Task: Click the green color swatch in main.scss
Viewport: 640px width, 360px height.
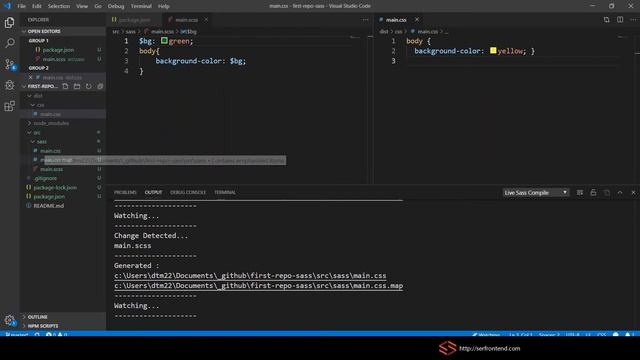Action: tap(164, 40)
